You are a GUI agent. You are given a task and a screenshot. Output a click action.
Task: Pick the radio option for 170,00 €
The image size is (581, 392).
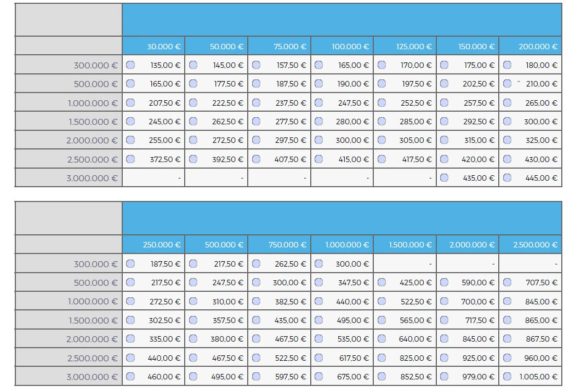pyautogui.click(x=381, y=65)
